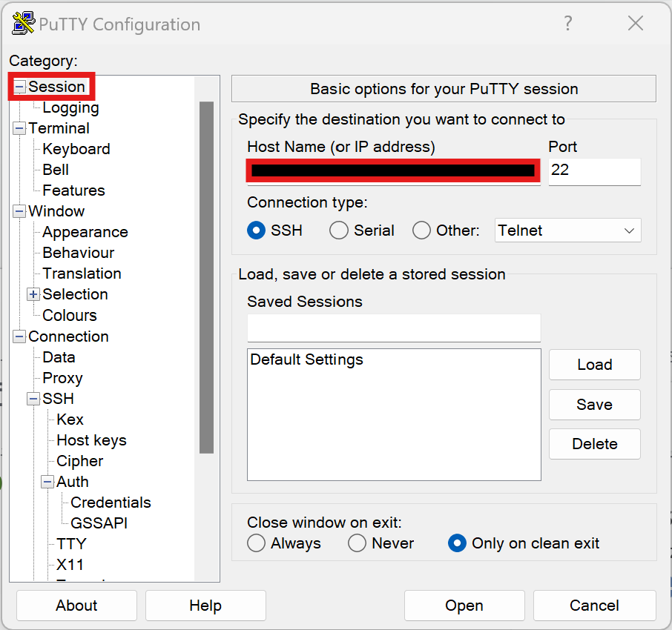The width and height of the screenshot is (672, 630).
Task: Open the Translation settings category
Action: pos(82,273)
